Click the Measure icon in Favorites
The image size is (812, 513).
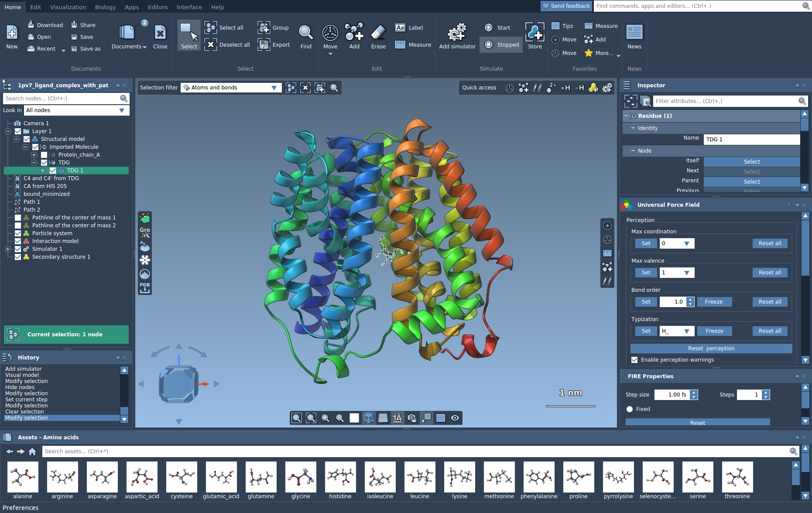click(589, 26)
